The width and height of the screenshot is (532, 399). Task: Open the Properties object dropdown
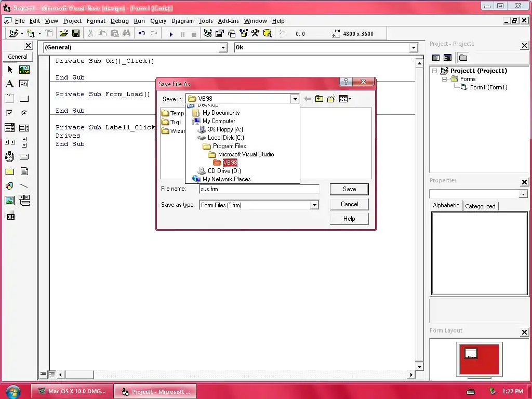point(523,194)
